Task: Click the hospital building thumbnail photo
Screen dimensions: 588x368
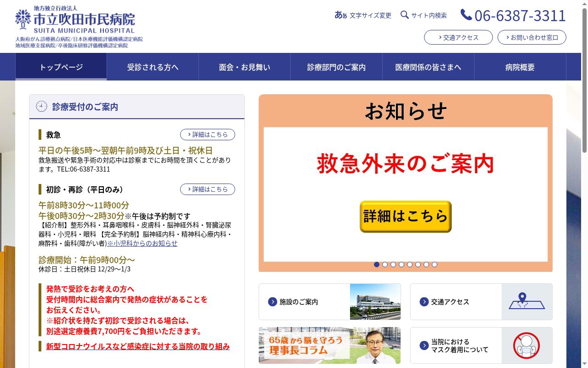Action: click(x=375, y=302)
